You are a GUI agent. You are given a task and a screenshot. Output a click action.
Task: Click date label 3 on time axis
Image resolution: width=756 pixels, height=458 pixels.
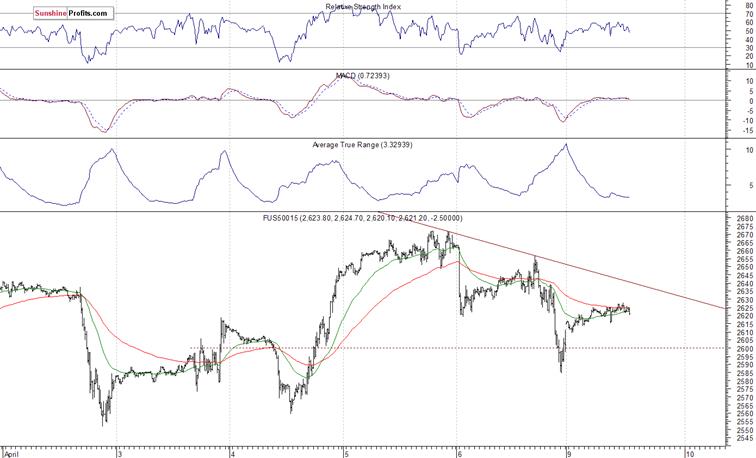120,454
